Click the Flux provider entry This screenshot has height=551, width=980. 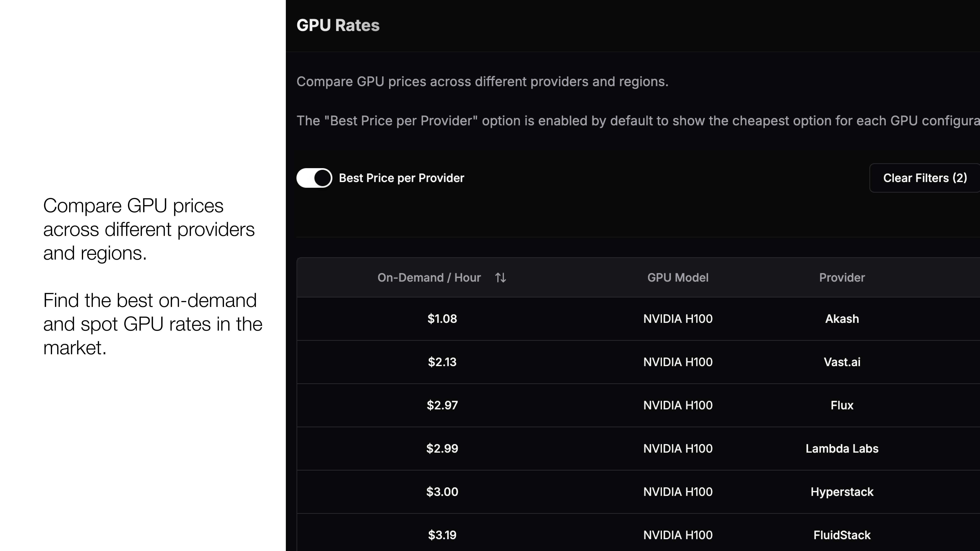(x=842, y=405)
